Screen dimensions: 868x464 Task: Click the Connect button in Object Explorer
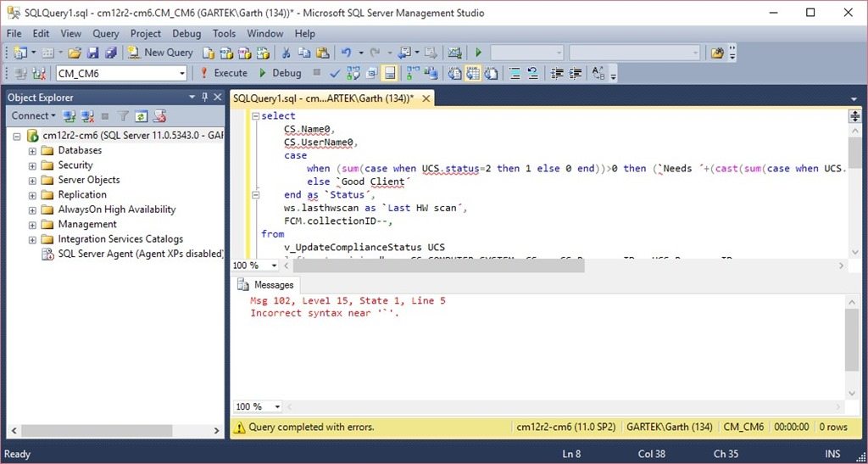click(x=33, y=115)
